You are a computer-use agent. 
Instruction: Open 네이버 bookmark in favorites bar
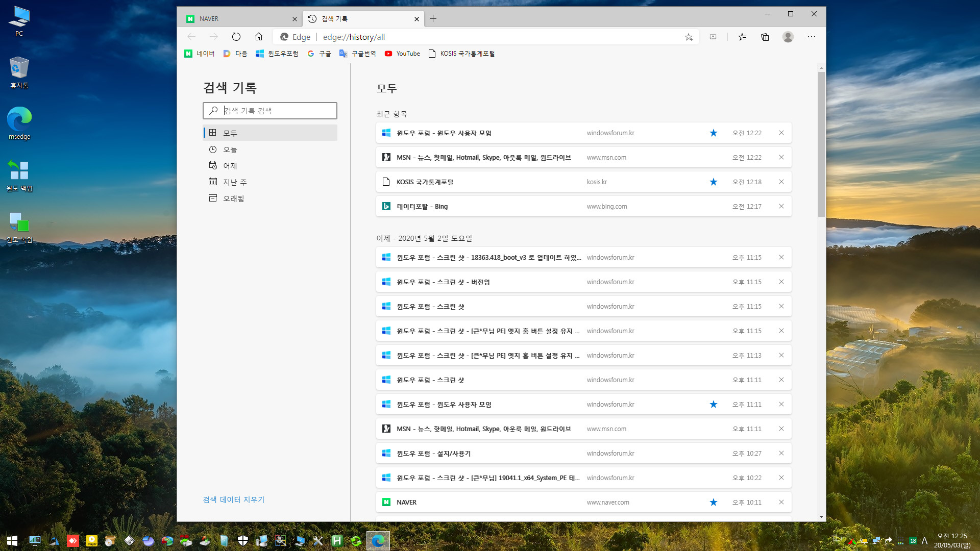point(200,54)
